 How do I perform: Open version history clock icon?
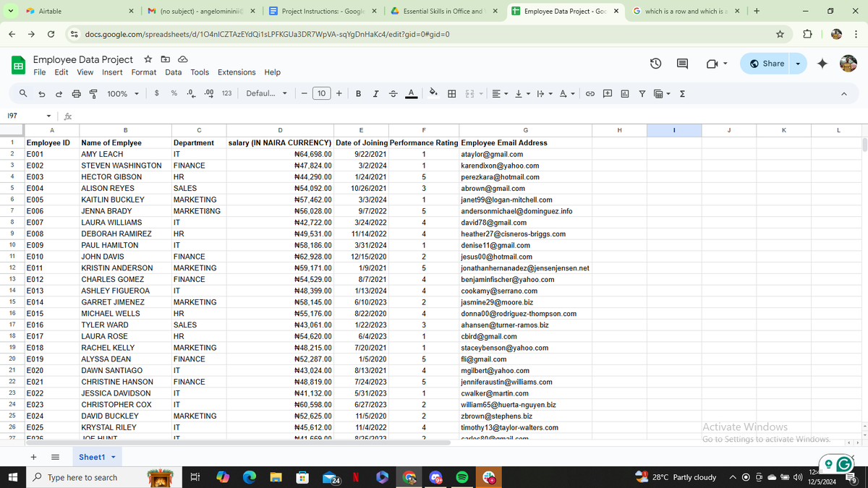point(655,64)
